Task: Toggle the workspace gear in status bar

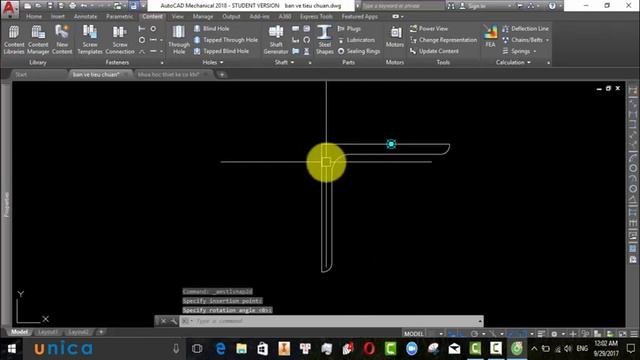Action: pos(554,334)
